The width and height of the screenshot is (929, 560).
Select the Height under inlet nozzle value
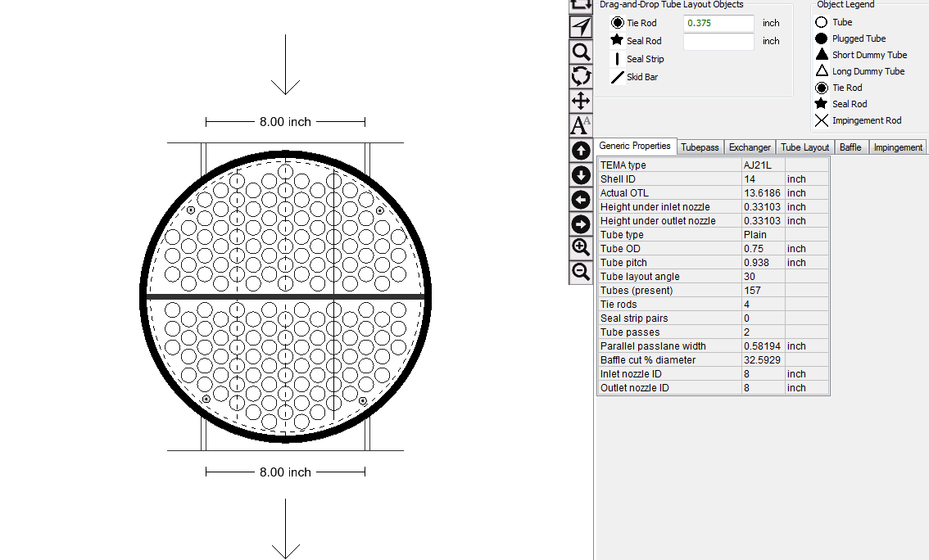tap(764, 206)
